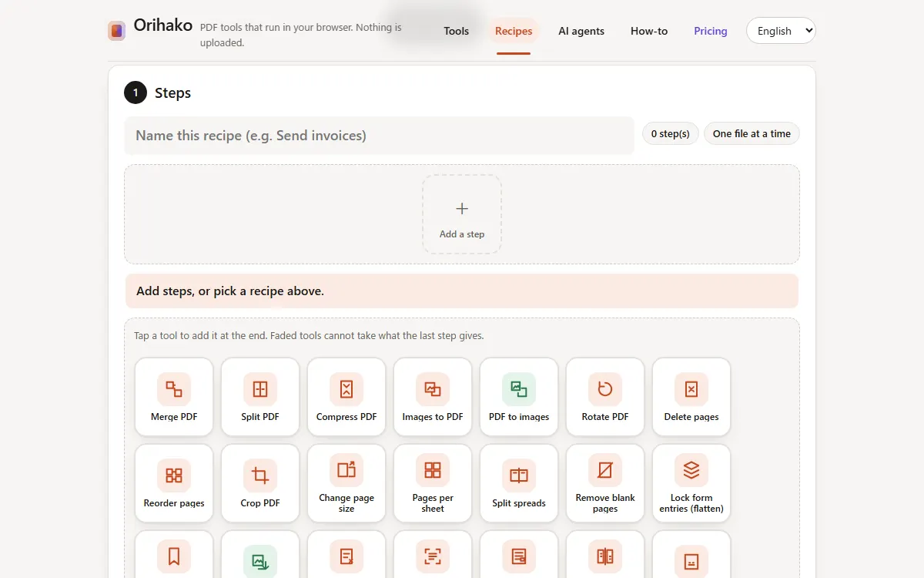The height and width of the screenshot is (578, 924).
Task: Add the Pages per sheet tool
Action: coord(433,483)
